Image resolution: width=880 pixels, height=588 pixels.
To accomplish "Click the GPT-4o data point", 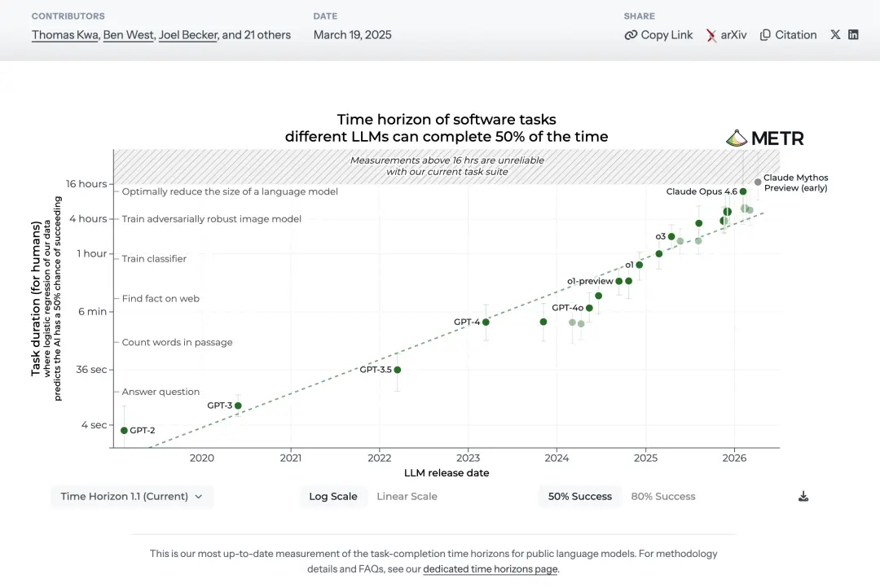I will click(589, 308).
